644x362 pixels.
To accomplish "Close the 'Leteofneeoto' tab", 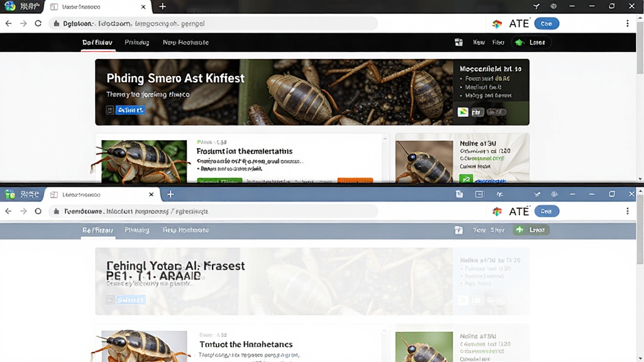I will (x=151, y=195).
